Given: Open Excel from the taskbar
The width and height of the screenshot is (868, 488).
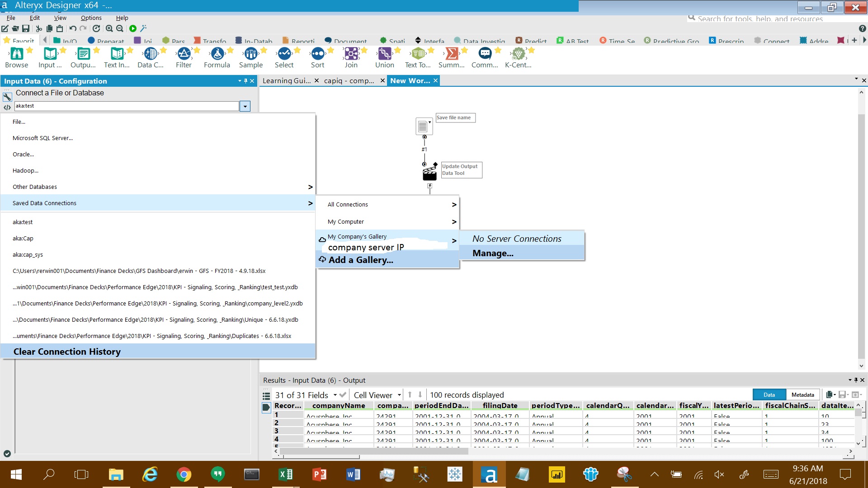Looking at the screenshot, I should tap(286, 474).
